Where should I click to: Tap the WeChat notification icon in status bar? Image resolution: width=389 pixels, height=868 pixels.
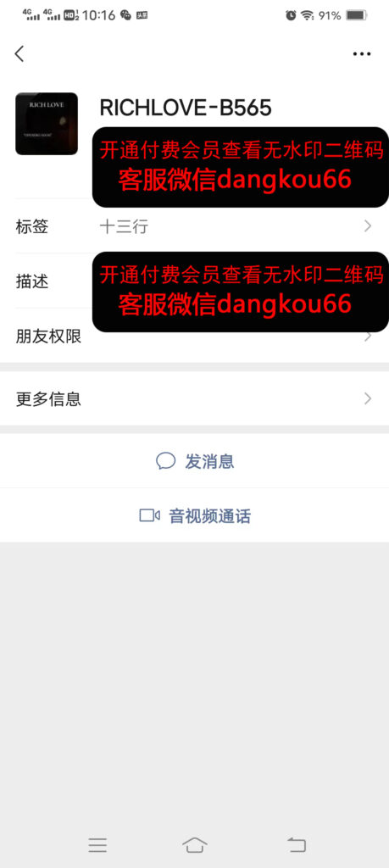tap(126, 15)
